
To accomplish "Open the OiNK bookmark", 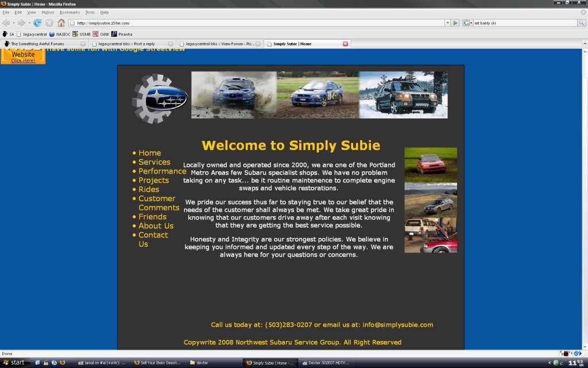I will point(101,34).
